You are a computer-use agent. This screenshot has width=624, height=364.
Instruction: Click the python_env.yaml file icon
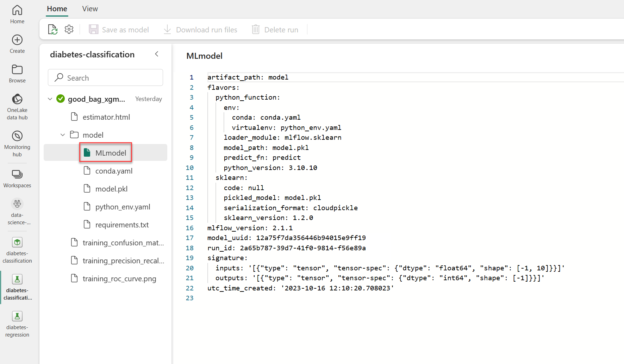click(x=87, y=206)
